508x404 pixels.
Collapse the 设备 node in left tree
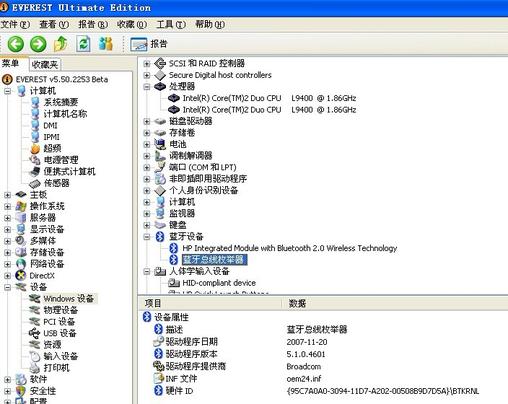pyautogui.click(x=7, y=287)
